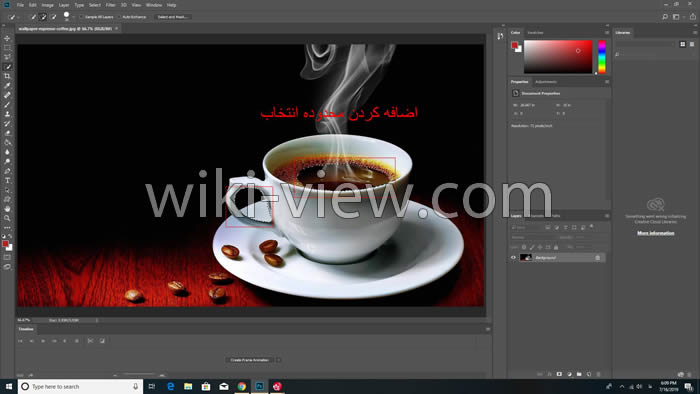
Task: Hide the Background layer eye
Action: tap(513, 257)
